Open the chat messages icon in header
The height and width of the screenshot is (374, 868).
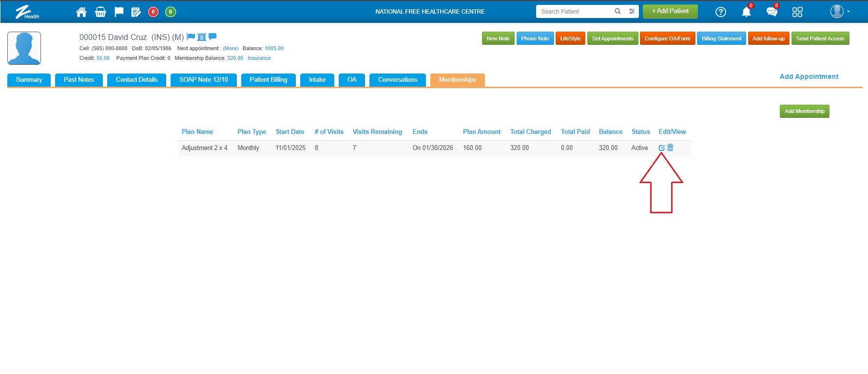(x=772, y=12)
